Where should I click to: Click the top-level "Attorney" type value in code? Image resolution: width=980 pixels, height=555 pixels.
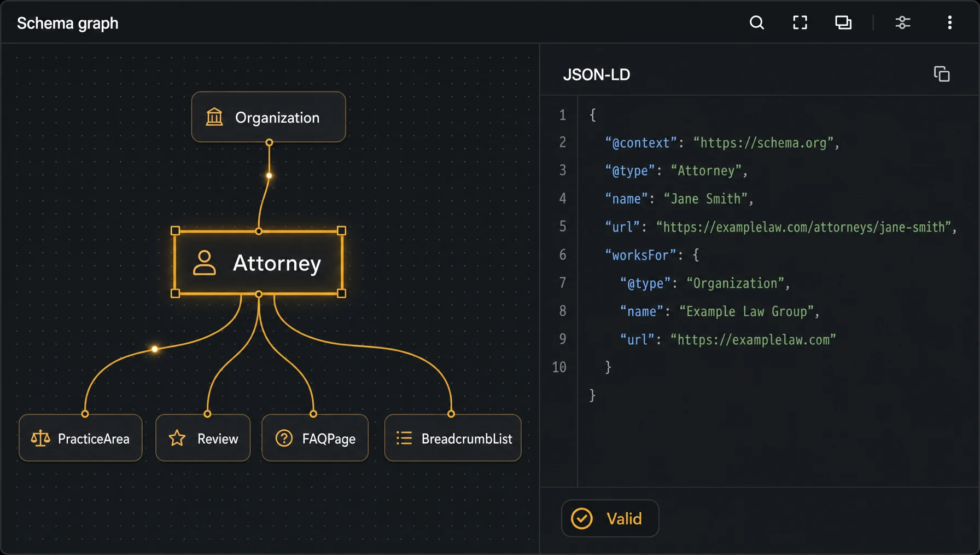(706, 171)
